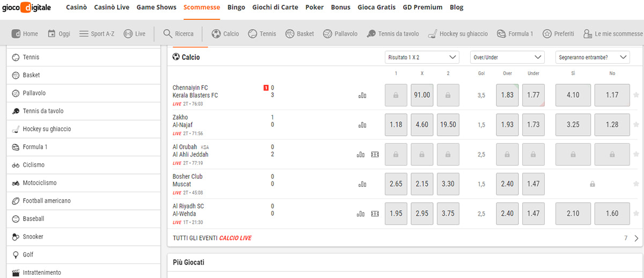Select Pallavolo in the top toolbar
Viewport: 644px width, 278px height.
click(340, 34)
